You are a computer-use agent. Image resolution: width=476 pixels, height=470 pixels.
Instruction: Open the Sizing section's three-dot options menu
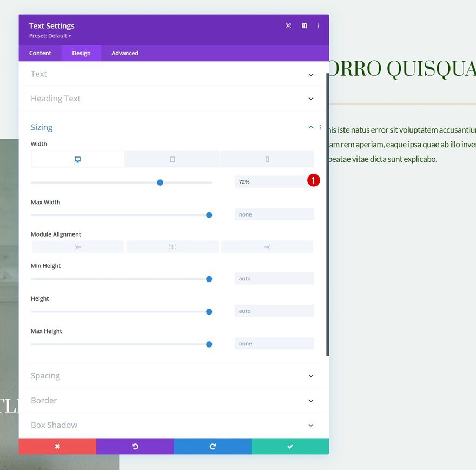click(320, 127)
